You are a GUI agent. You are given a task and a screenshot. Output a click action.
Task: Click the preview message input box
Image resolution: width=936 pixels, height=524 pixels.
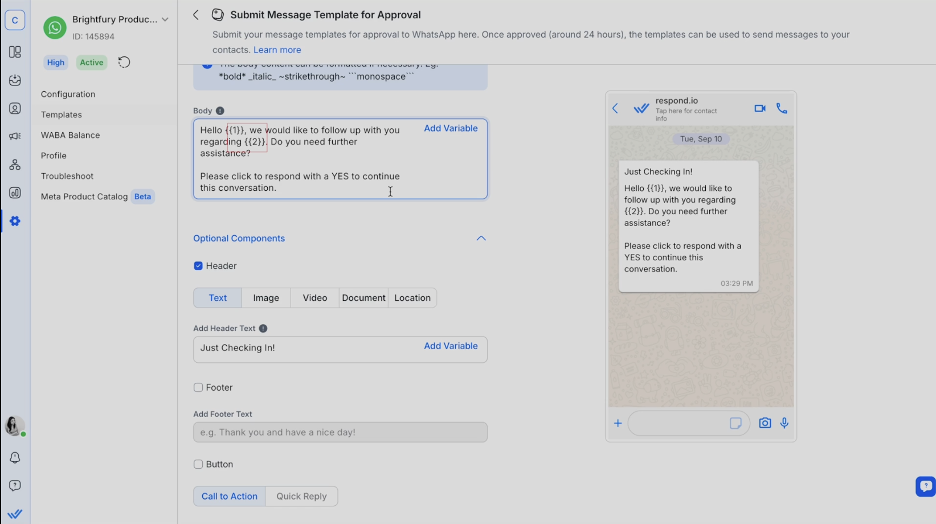tap(688, 423)
